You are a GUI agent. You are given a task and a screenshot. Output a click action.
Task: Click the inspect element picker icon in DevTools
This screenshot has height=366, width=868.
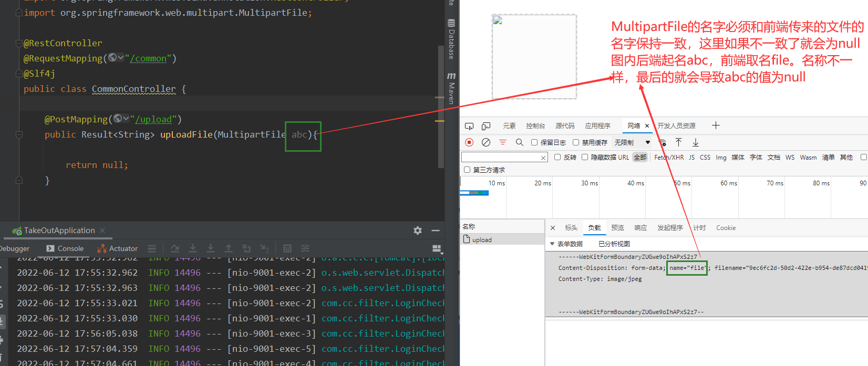click(x=469, y=126)
